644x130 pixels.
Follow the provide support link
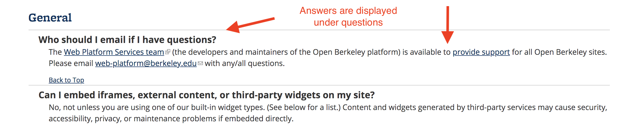[481, 52]
